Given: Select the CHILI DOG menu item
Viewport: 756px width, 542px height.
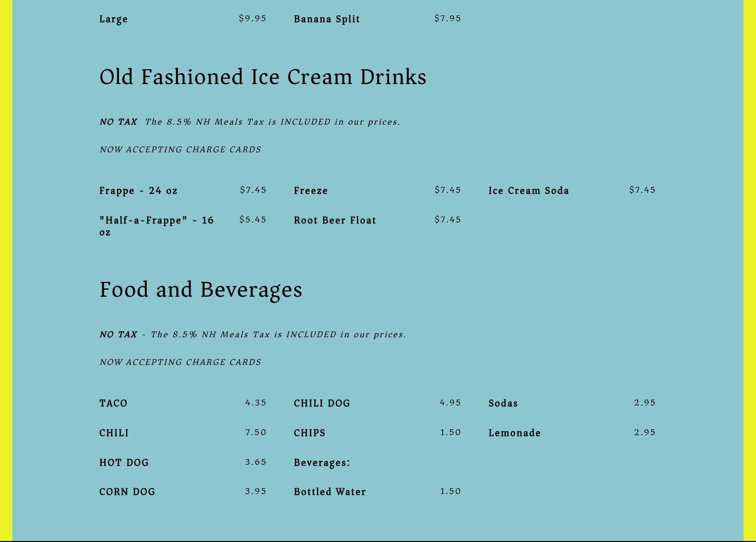Looking at the screenshot, I should [x=322, y=404].
